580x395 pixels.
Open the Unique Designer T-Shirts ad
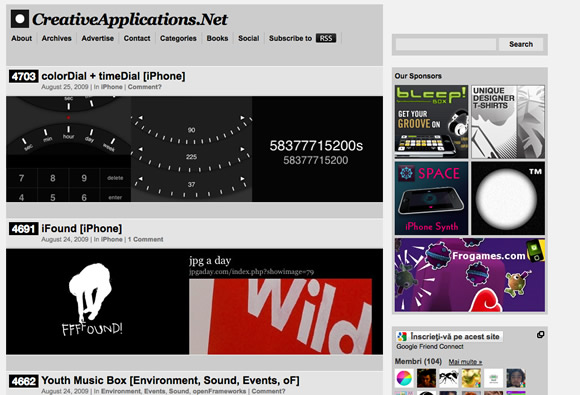click(508, 122)
